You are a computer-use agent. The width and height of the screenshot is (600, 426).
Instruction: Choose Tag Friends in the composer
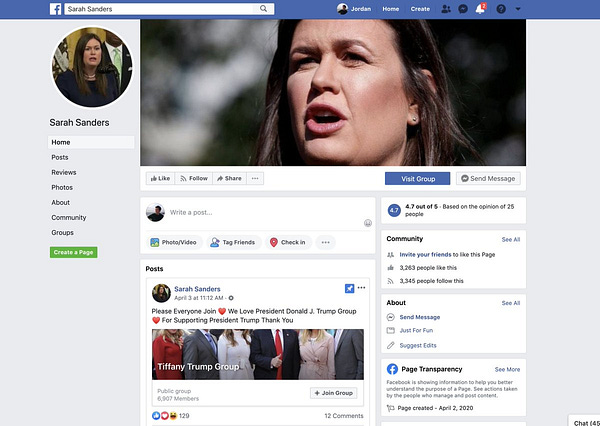point(233,242)
